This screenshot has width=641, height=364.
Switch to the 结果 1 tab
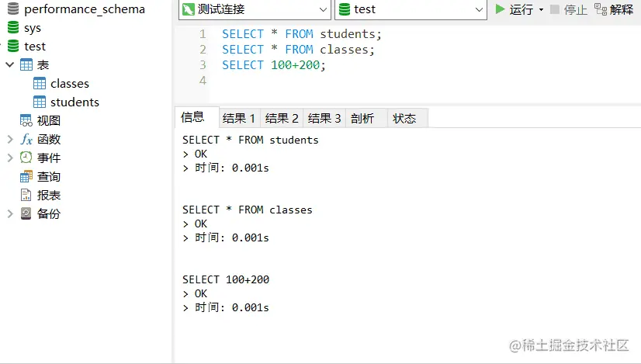tap(239, 118)
